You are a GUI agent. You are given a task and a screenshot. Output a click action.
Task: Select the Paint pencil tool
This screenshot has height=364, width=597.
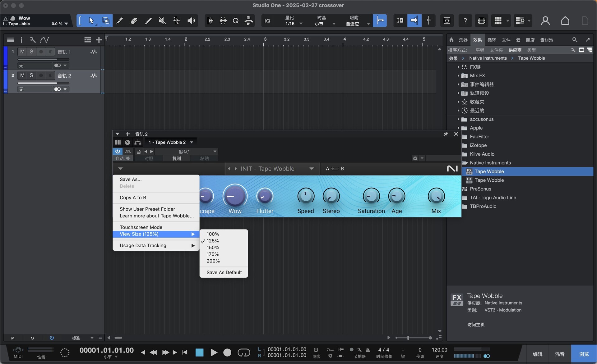[x=120, y=21]
